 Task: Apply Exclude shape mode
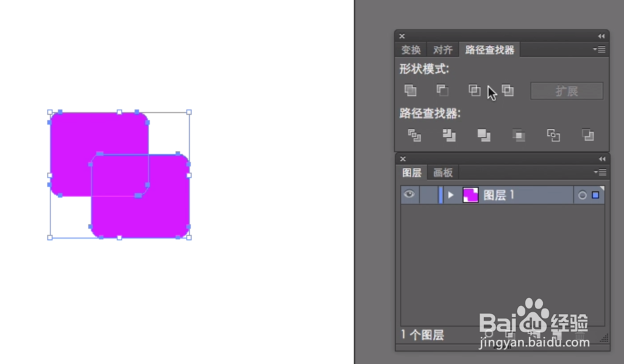[x=507, y=90]
